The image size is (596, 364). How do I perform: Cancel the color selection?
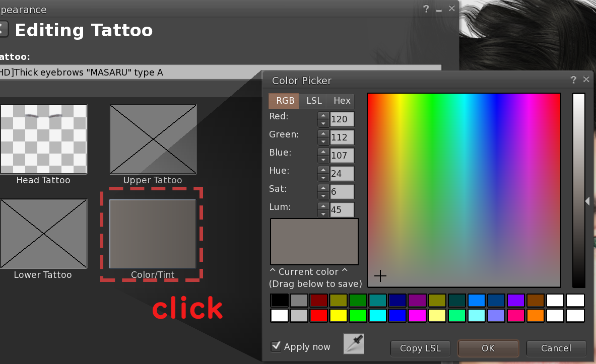pyautogui.click(x=556, y=348)
